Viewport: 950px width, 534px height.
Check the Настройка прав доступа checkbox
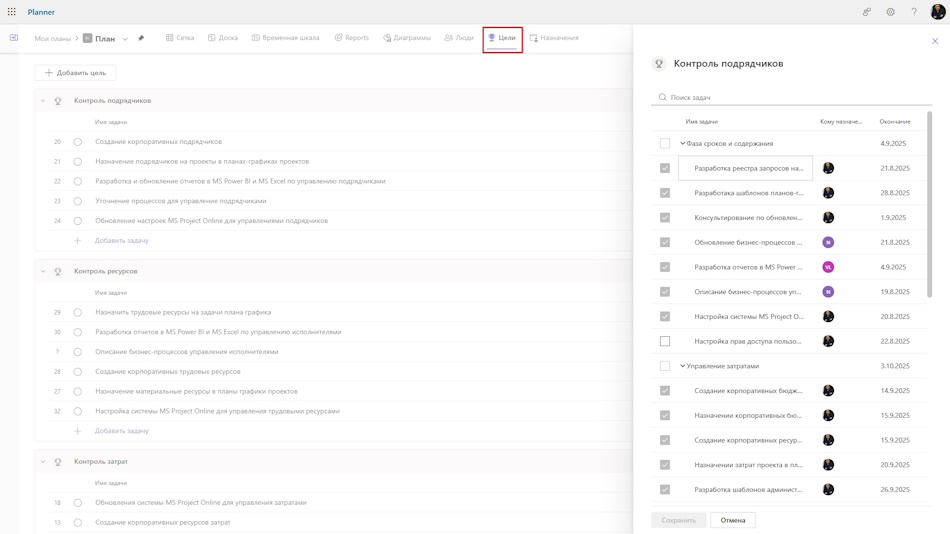pyautogui.click(x=665, y=341)
